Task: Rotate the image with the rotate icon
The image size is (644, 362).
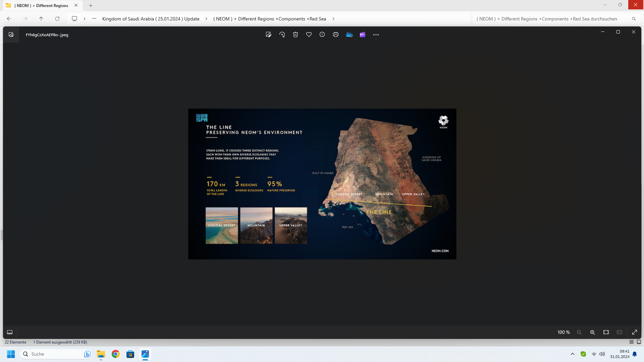Action: point(282,35)
